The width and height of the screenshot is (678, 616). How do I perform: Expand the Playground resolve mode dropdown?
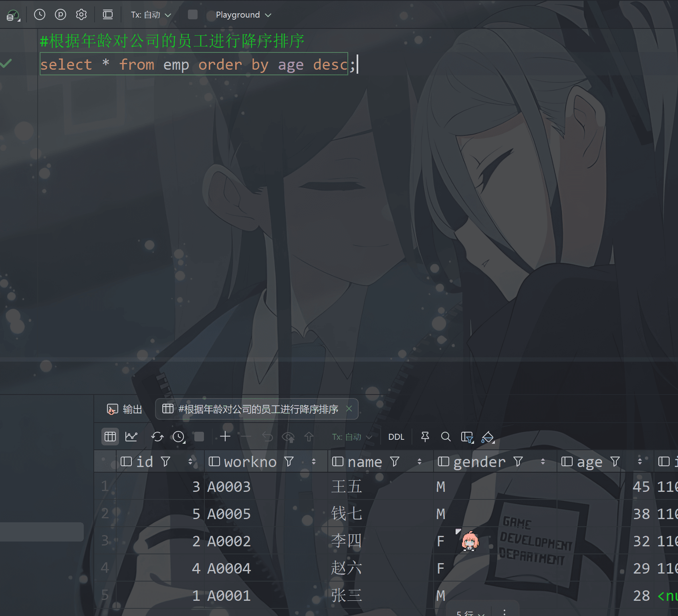tap(243, 15)
